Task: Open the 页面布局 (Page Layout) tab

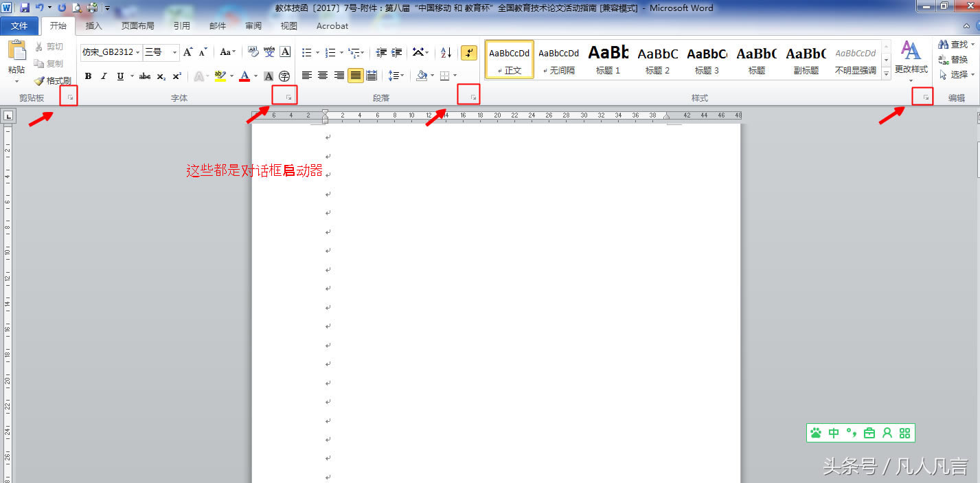Action: 137,26
